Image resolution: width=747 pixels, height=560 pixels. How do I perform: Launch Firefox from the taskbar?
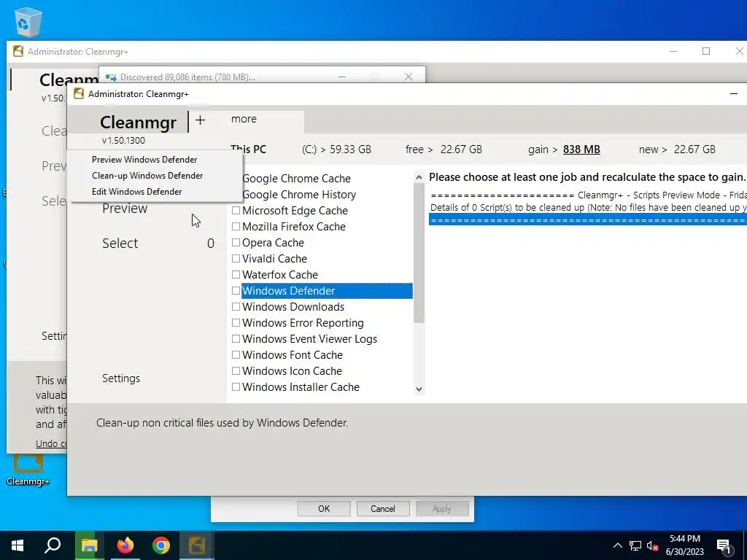(x=125, y=545)
